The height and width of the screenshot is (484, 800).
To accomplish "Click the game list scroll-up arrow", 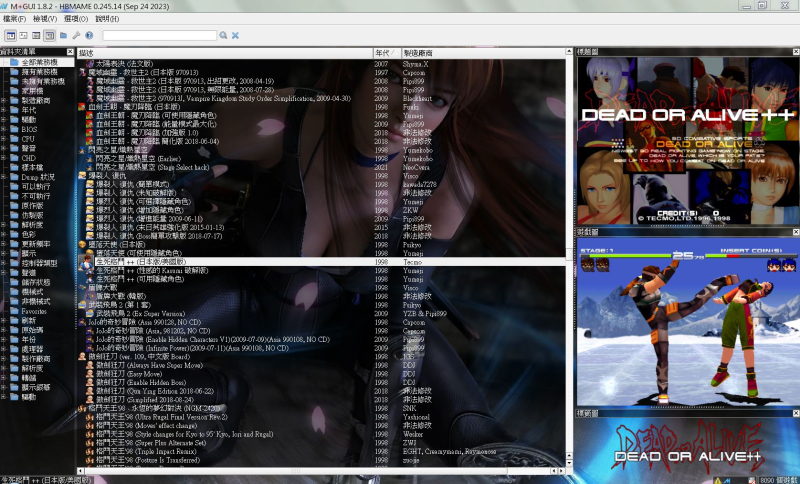I will (569, 52).
